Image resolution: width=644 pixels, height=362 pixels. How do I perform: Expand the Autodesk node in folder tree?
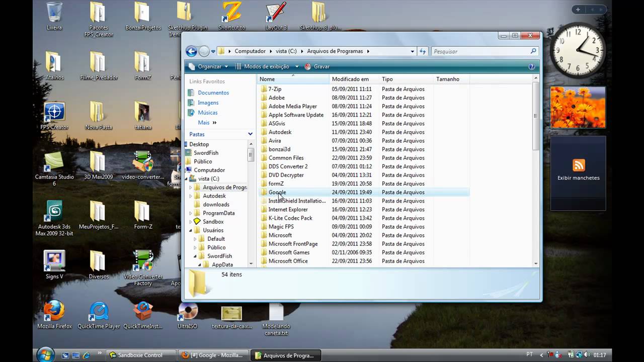point(191,196)
